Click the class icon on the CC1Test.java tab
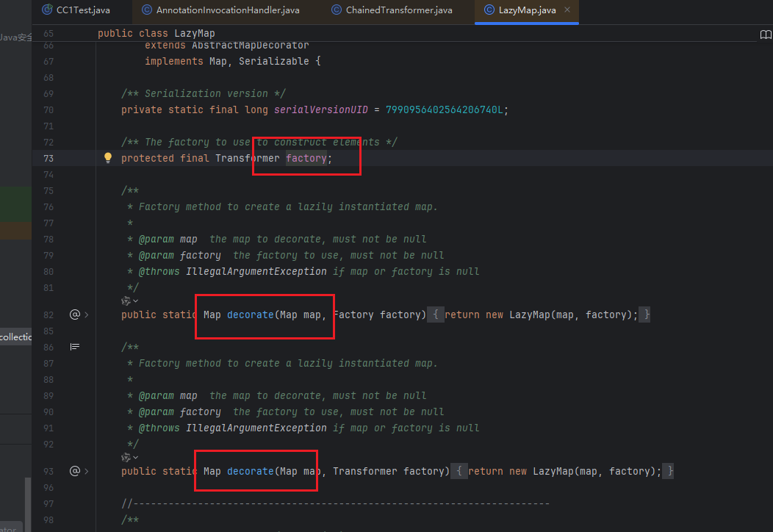The image size is (773, 532). click(48, 10)
